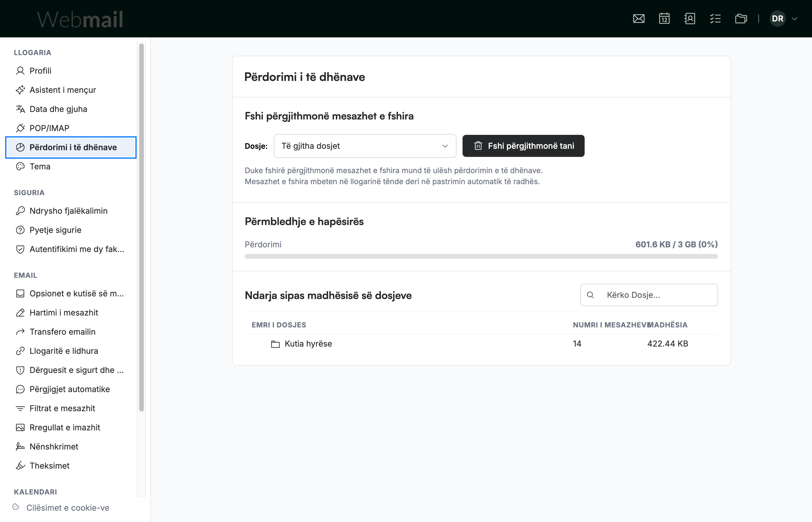Click the 601.6 KB / 3 GB usage text
The image size is (812, 522).
click(677, 244)
